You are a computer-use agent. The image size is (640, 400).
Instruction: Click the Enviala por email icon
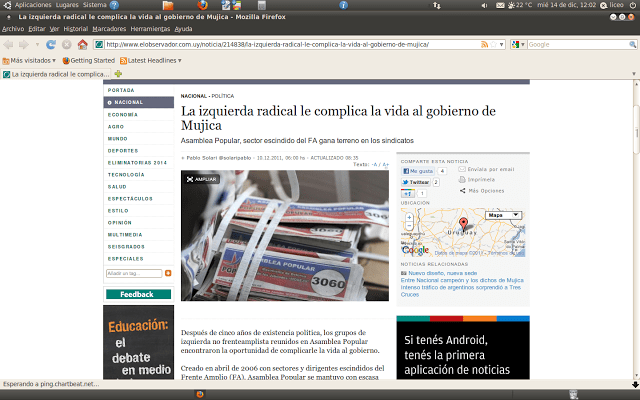pos(462,170)
